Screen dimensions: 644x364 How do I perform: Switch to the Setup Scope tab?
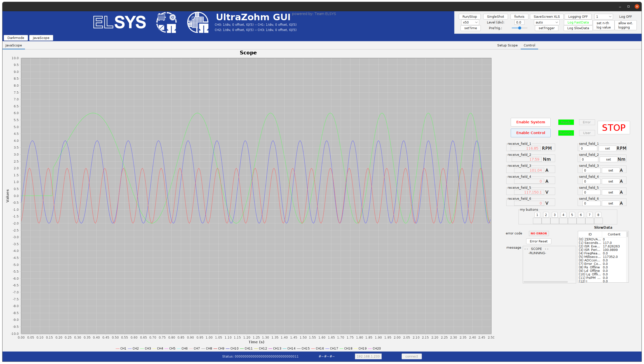coord(507,45)
